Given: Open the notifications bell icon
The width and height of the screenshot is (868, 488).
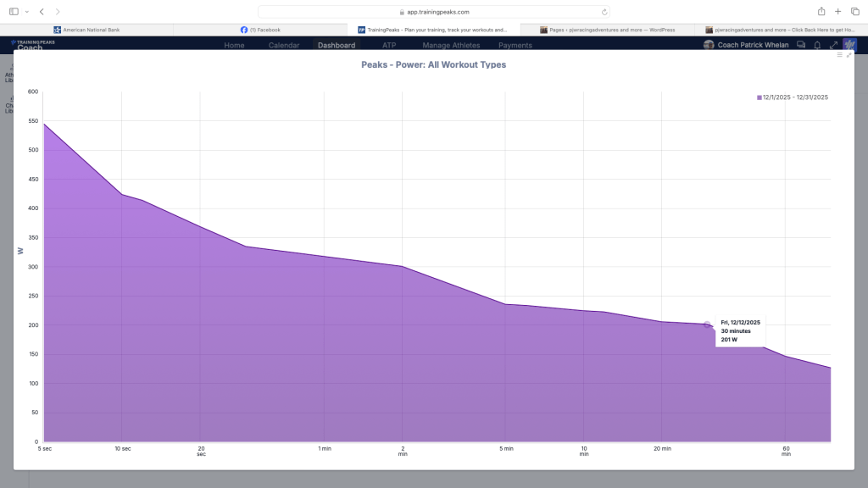Looking at the screenshot, I should (x=817, y=44).
